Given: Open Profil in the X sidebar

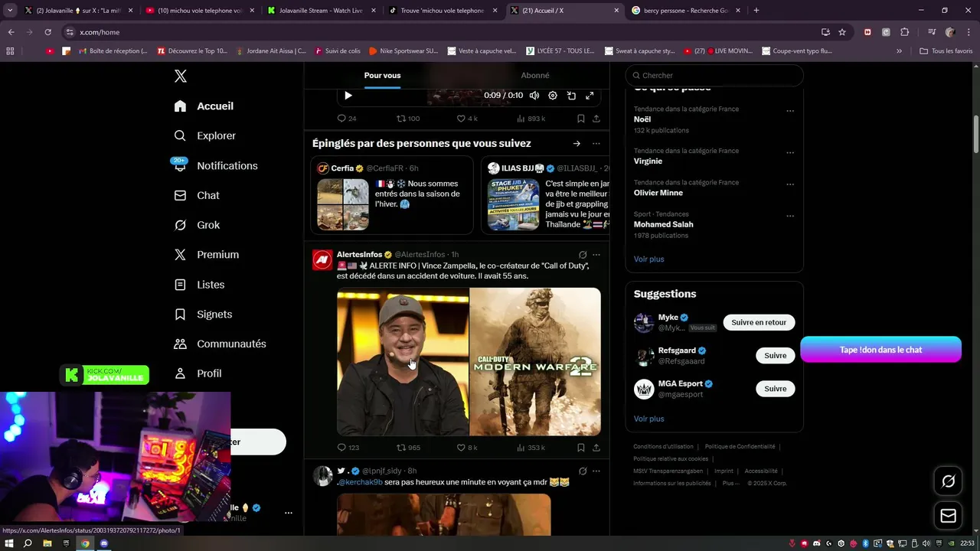Looking at the screenshot, I should (x=198, y=373).
